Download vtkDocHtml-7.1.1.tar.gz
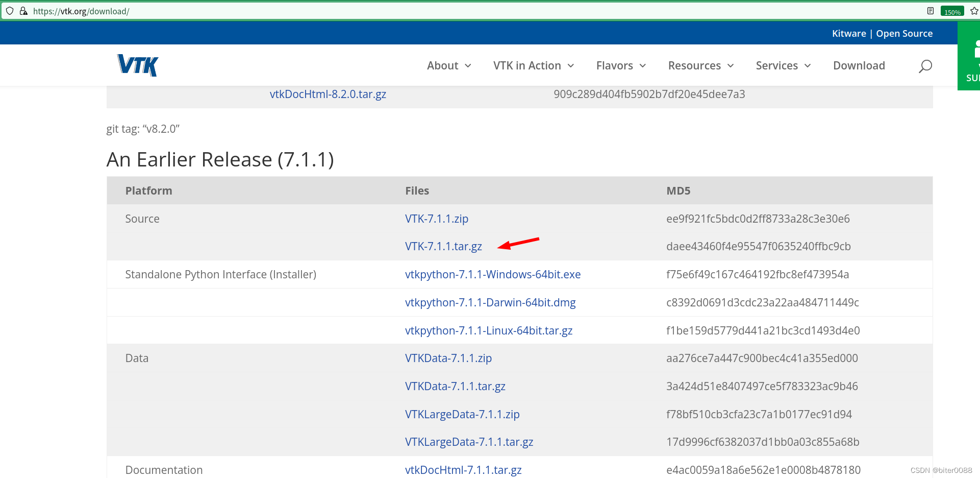The image size is (980, 478). [x=463, y=470]
